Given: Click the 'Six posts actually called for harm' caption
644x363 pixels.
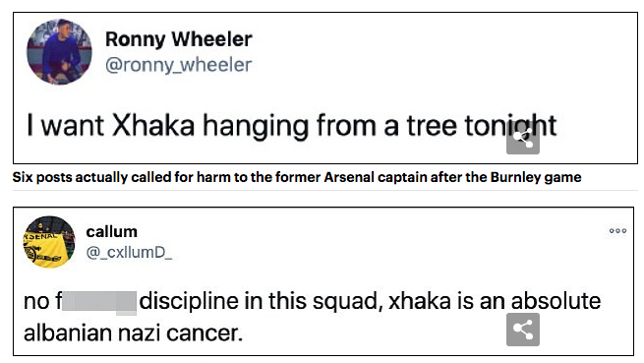Looking at the screenshot, I should (x=297, y=177).
